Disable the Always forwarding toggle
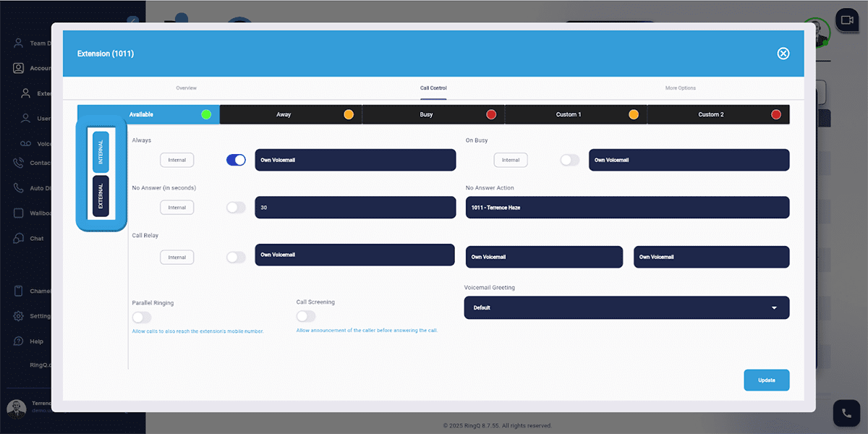 pos(236,160)
